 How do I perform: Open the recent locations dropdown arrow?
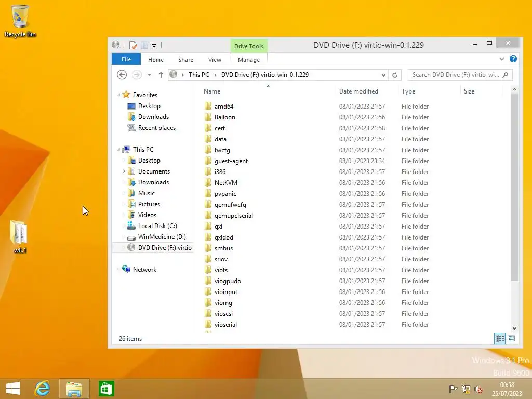click(x=149, y=75)
